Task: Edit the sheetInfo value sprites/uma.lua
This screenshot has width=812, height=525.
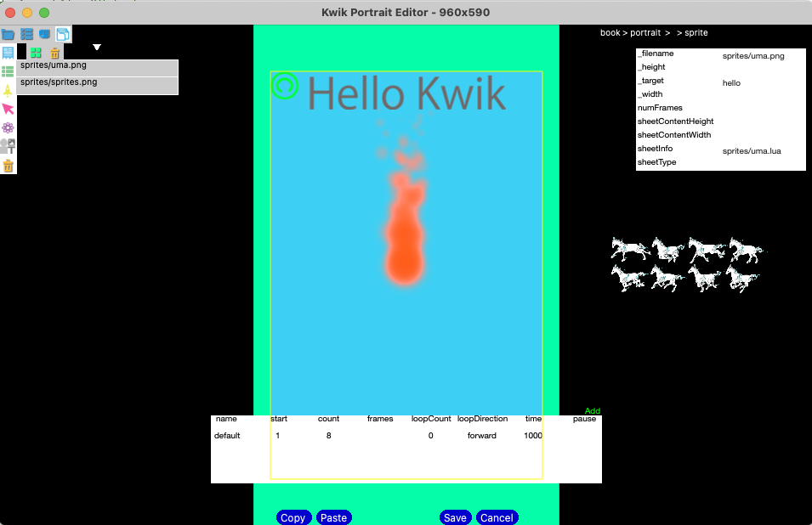Action: [752, 151]
